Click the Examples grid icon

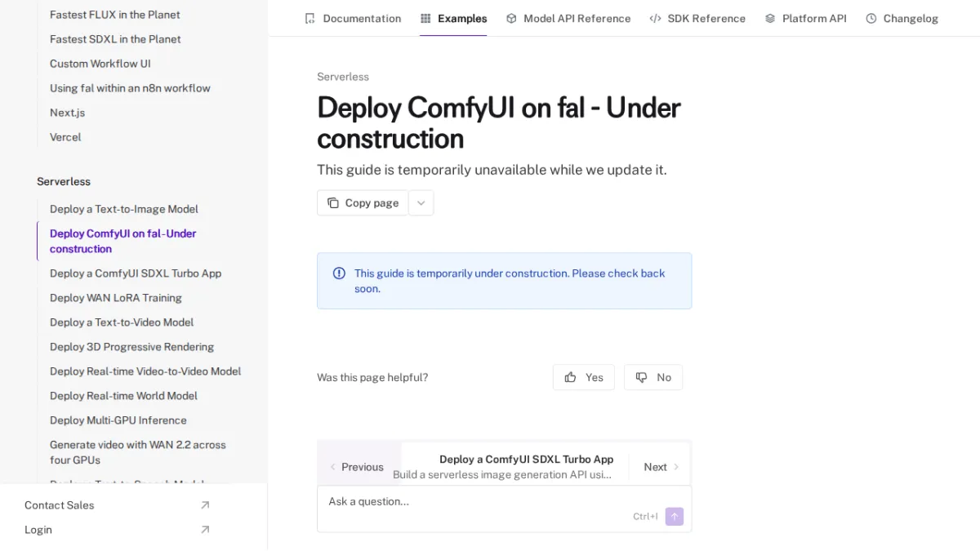(x=425, y=18)
